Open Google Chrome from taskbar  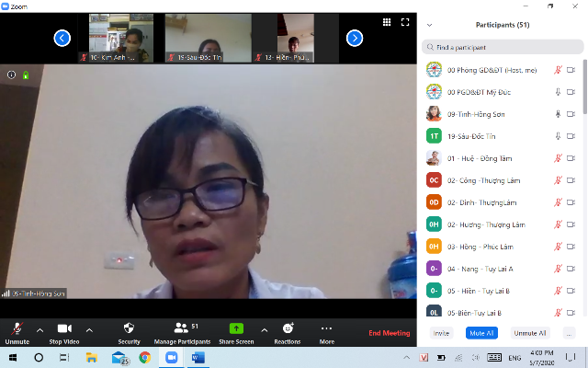(145, 358)
